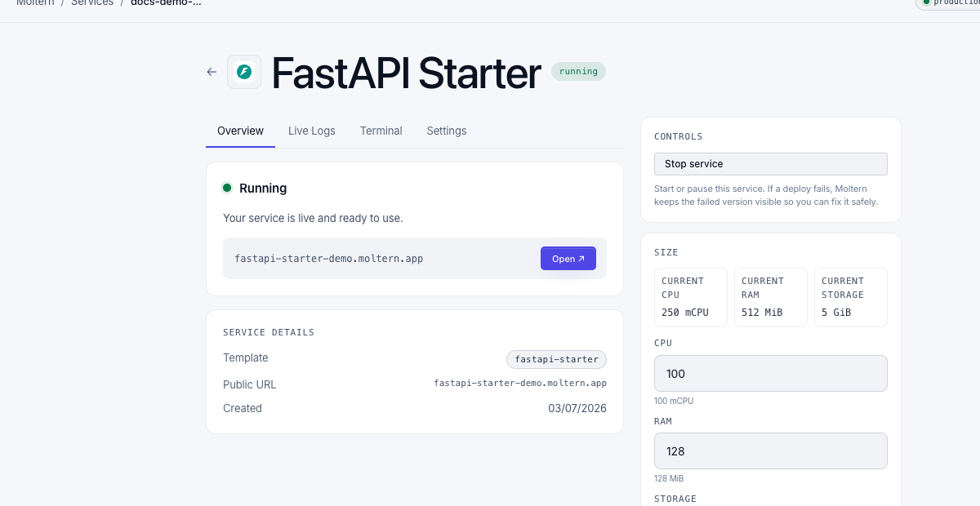
Task: Click the FastAPI logo icon
Action: tap(244, 72)
